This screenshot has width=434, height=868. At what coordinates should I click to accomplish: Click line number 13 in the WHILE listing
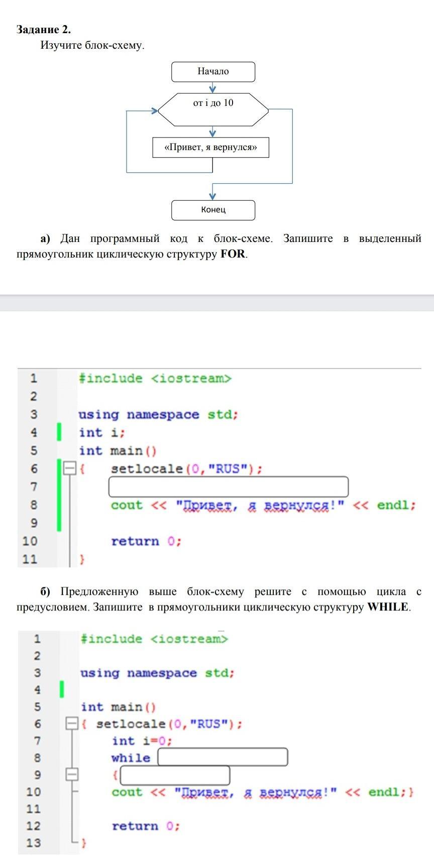pos(33,843)
